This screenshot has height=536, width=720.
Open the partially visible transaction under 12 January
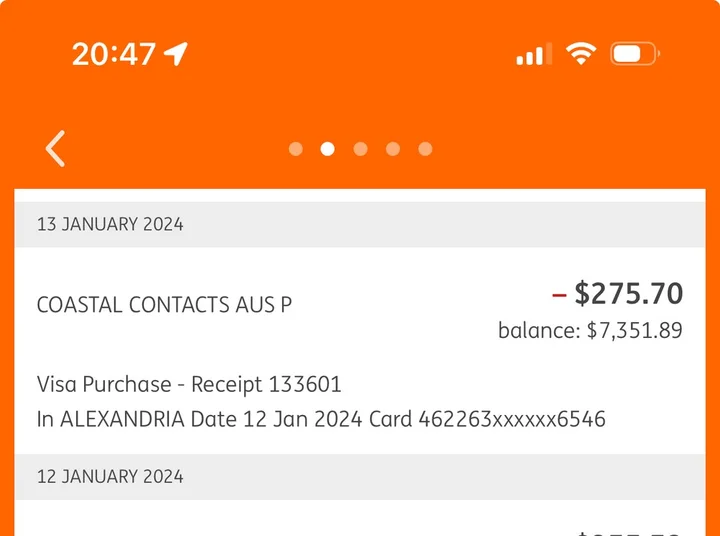360,518
